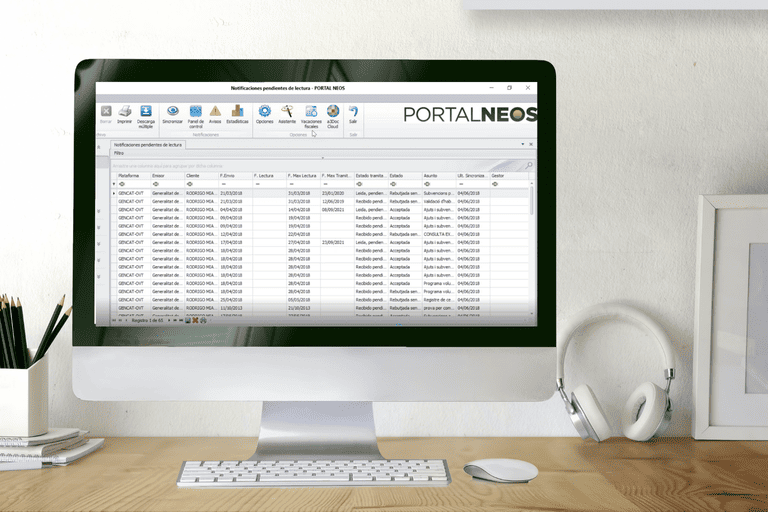Open Vacaciones fiscales calendar tool
The height and width of the screenshot is (512, 768).
pyautogui.click(x=311, y=117)
